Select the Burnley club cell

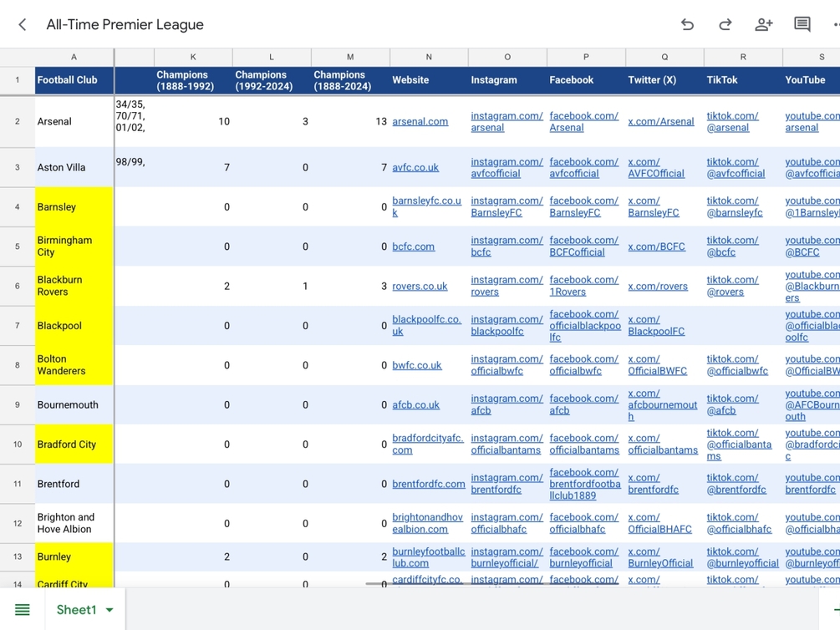pyautogui.click(x=74, y=556)
